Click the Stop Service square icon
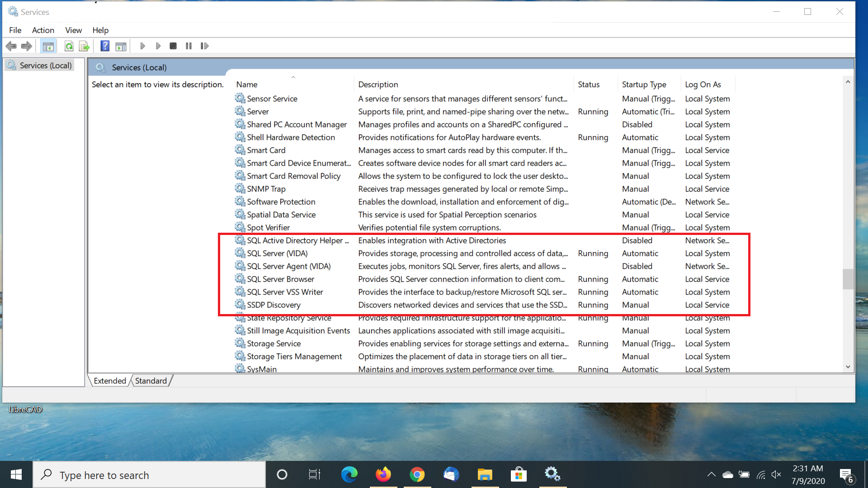Image resolution: width=868 pixels, height=488 pixels. [x=173, y=46]
